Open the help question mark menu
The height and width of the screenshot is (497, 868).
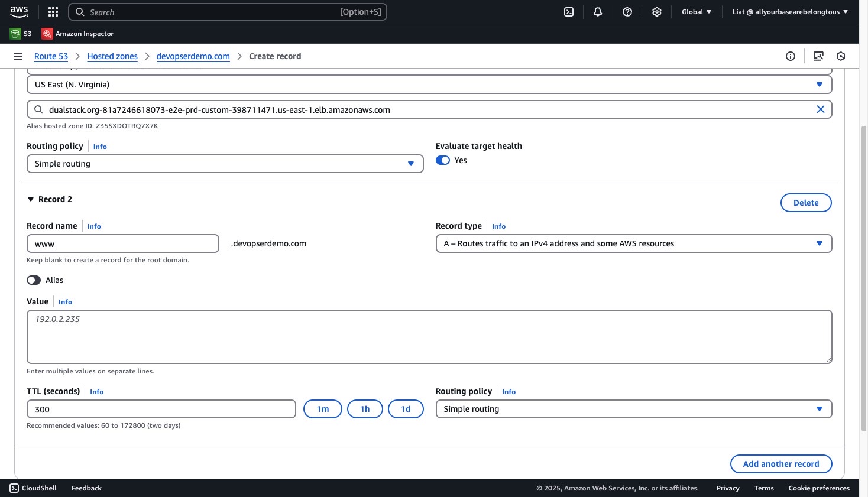627,12
